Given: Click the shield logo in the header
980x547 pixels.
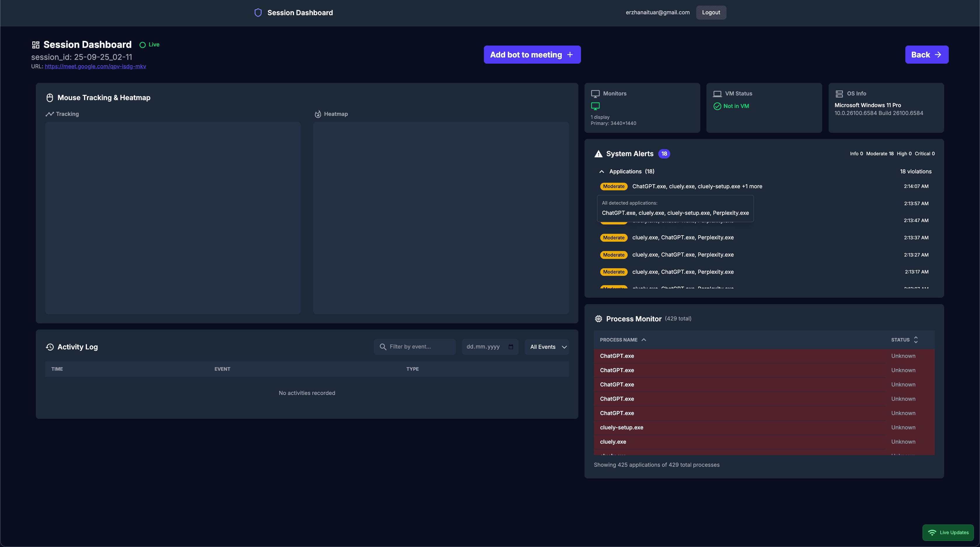Looking at the screenshot, I should pos(258,12).
